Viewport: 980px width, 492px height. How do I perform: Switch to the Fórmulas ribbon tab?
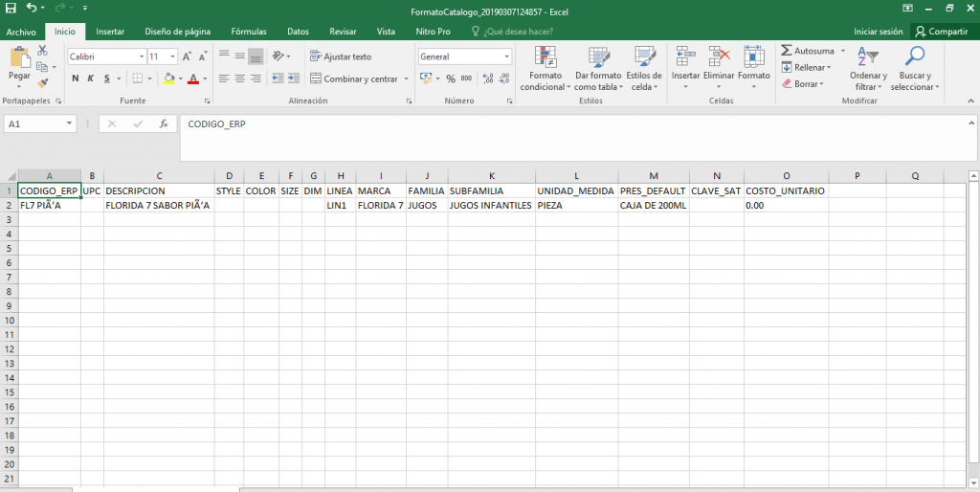click(249, 32)
